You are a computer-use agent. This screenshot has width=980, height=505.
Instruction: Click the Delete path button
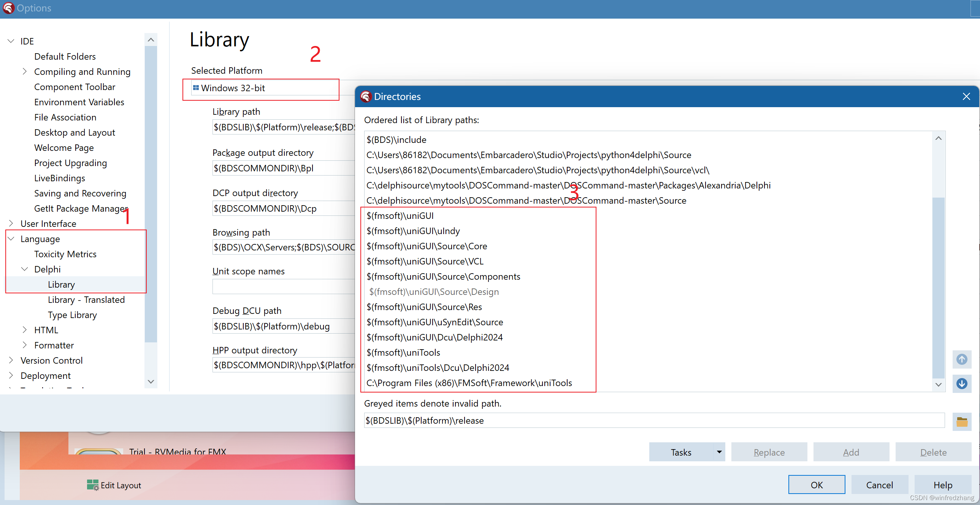point(933,452)
